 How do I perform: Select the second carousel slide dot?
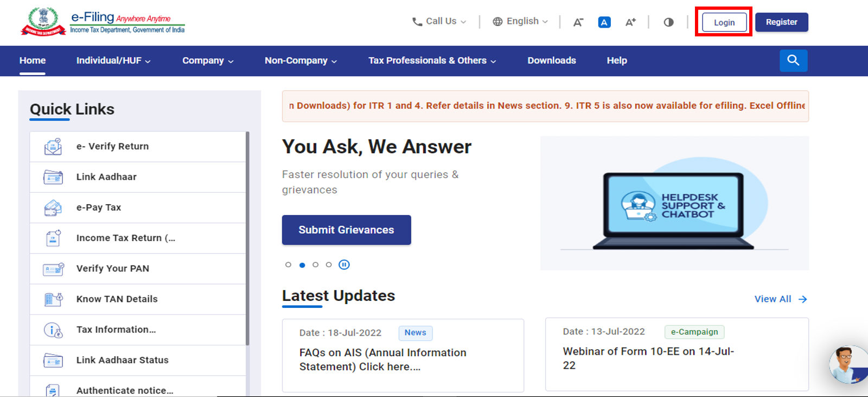click(x=302, y=265)
